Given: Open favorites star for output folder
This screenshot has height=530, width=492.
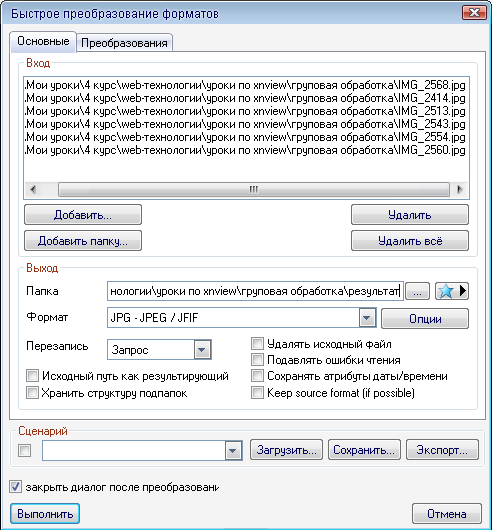Looking at the screenshot, I should (452, 291).
